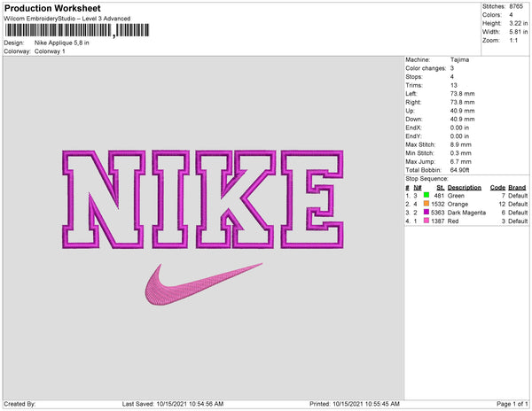The width and height of the screenshot is (532, 411).
Task: Click the 'Brand' column header
Action: coord(517,188)
